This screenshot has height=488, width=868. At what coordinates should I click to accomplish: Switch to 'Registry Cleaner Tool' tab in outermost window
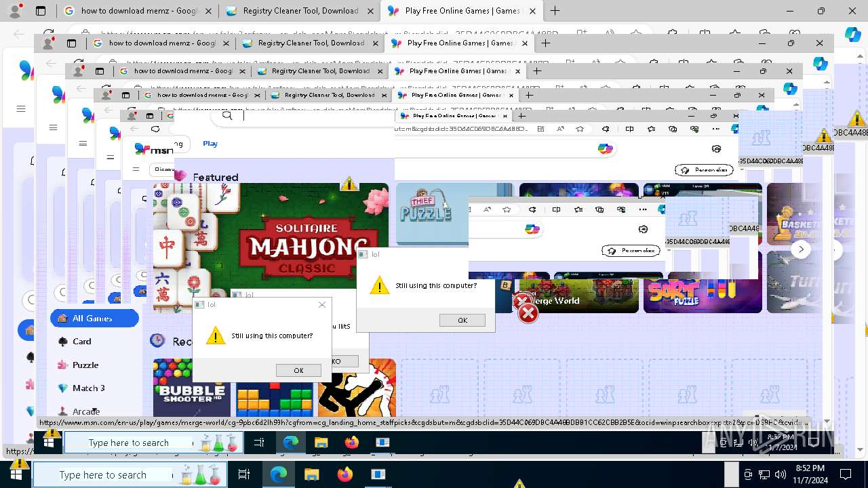point(300,11)
